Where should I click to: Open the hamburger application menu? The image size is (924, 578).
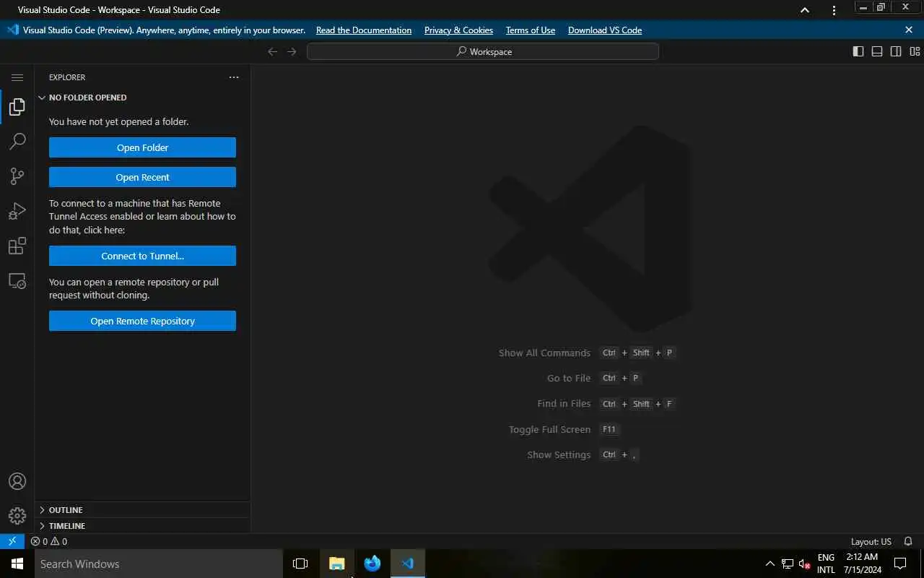tap(17, 77)
